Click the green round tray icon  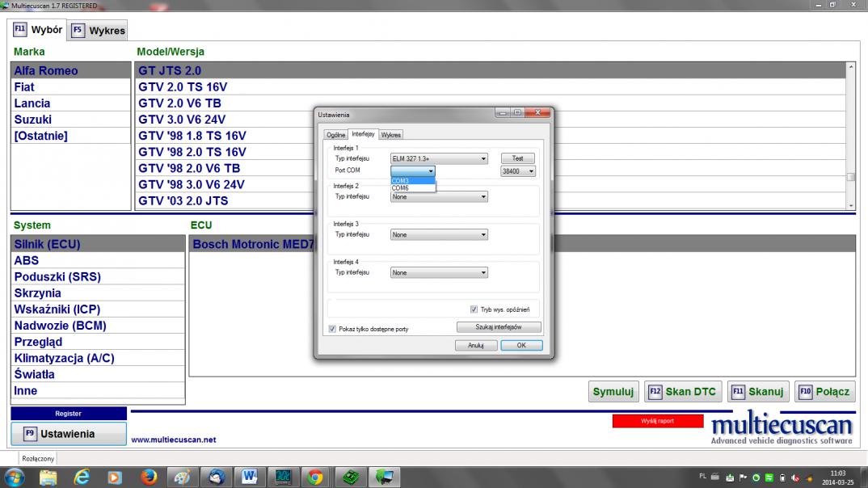pyautogui.click(x=756, y=477)
